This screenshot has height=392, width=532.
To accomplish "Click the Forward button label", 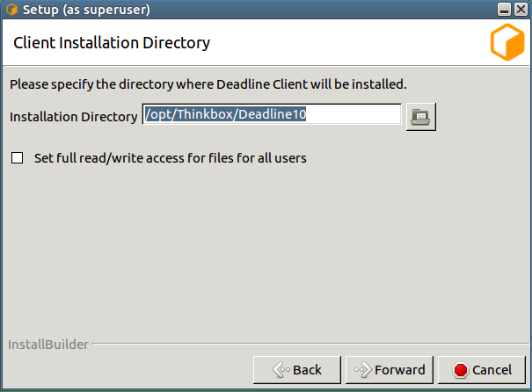I will (399, 370).
